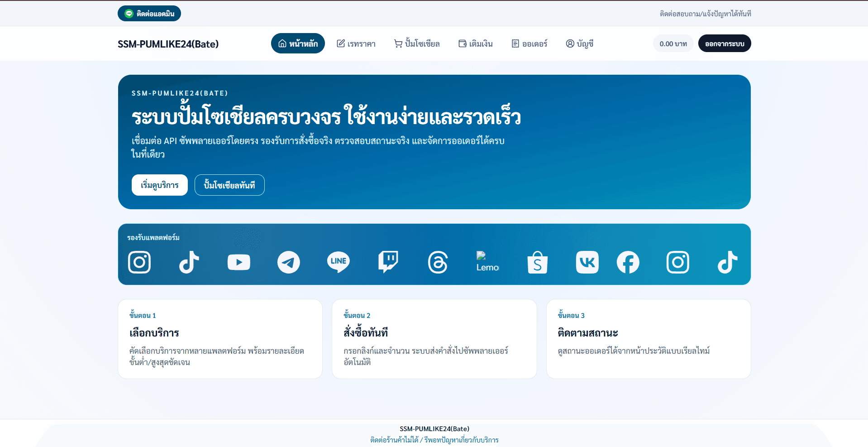Click the Lemon8 platform icon
The width and height of the screenshot is (868, 447).
[487, 262]
